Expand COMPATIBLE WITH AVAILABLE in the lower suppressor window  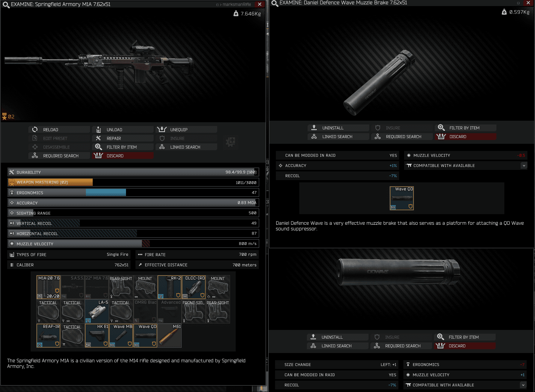click(x=523, y=385)
